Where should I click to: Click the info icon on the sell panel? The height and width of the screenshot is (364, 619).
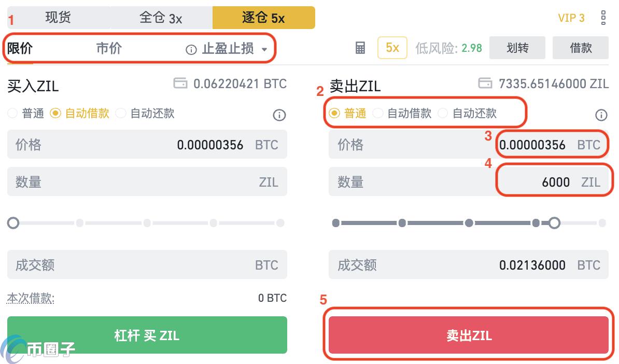click(x=601, y=115)
